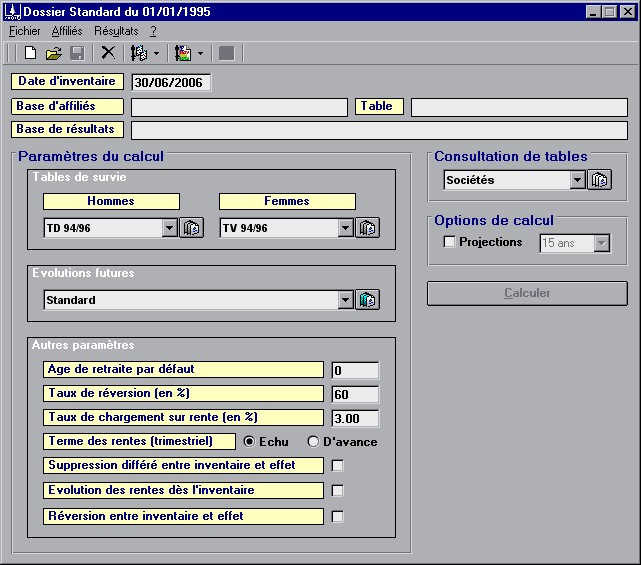Screen dimensions: 641x565
Task: Click the grayed Save diskette icon
Action: 77,53
